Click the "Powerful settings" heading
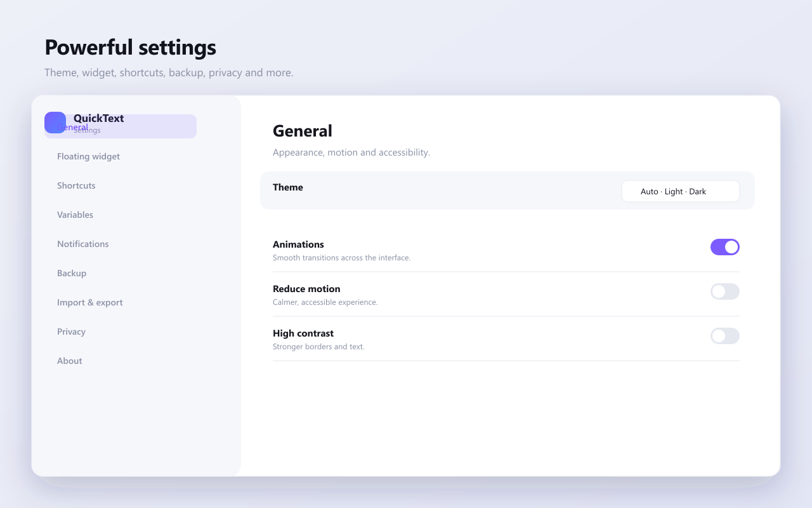This screenshot has width=812, height=508. tap(130, 48)
